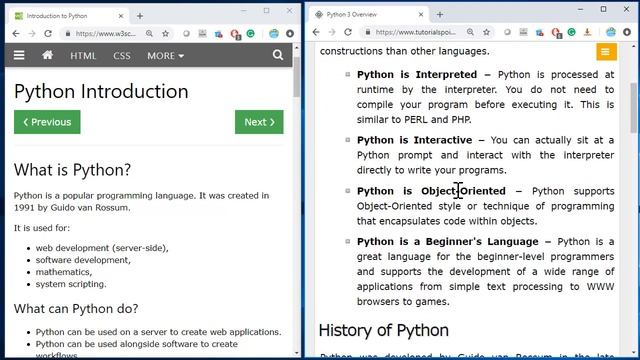Open new tab in right browser
The height and width of the screenshot is (360, 640).
click(440, 15)
